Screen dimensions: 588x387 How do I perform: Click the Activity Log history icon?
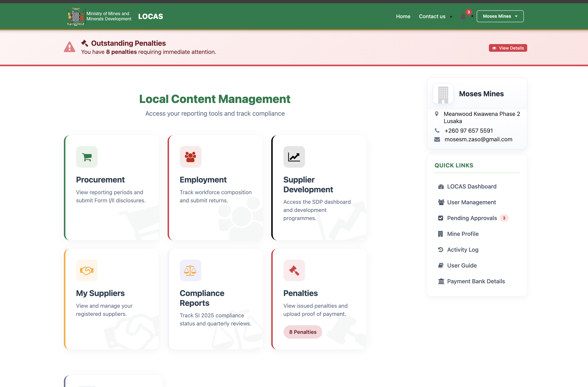[x=441, y=250]
